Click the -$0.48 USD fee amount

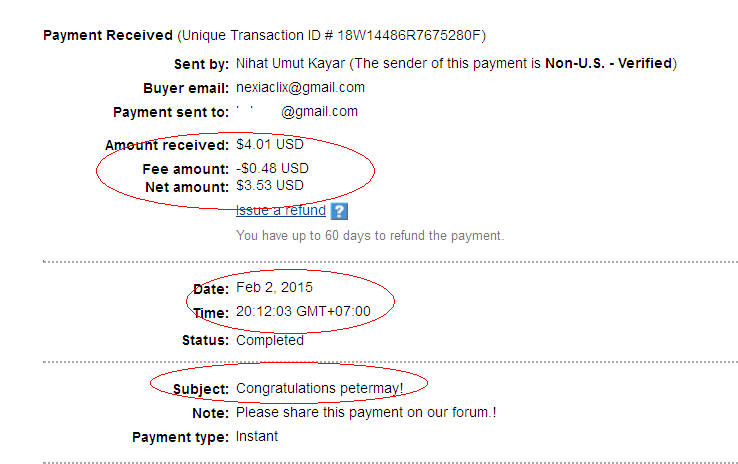click(272, 168)
